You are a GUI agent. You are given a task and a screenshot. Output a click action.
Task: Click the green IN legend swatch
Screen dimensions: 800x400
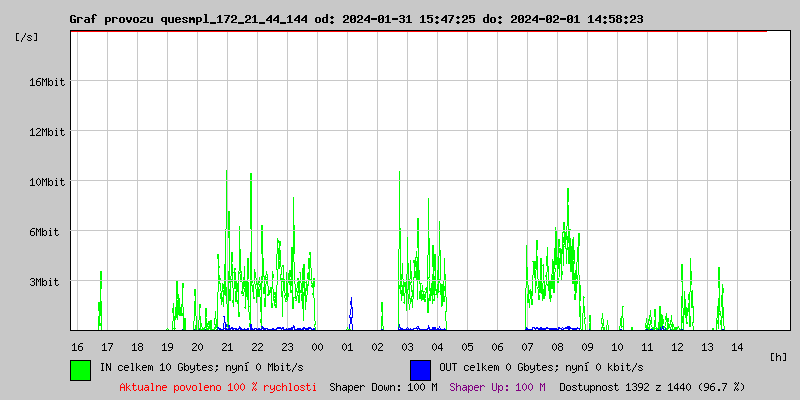tap(80, 369)
